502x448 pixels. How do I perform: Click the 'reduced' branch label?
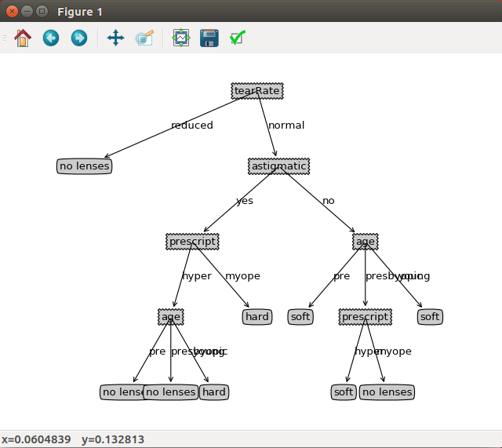click(192, 125)
